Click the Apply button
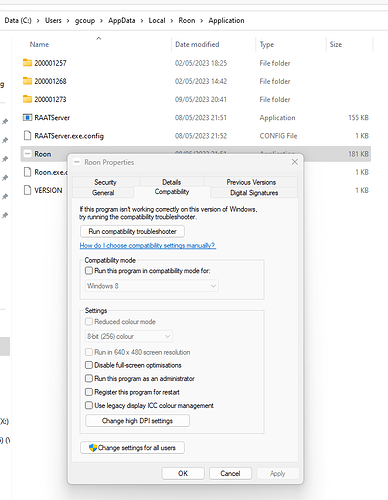Viewport: 388px width, 500px height. (x=278, y=473)
